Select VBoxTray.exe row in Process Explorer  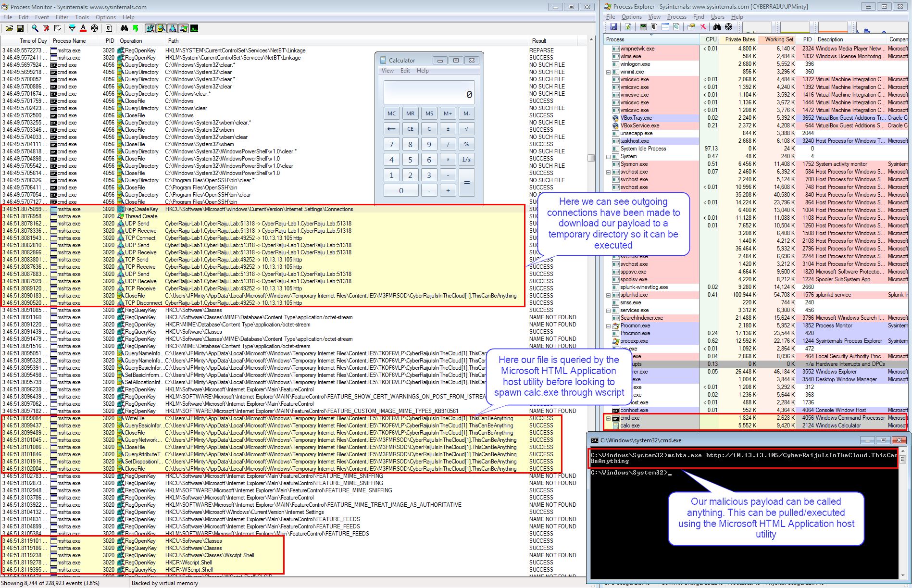coord(755,118)
